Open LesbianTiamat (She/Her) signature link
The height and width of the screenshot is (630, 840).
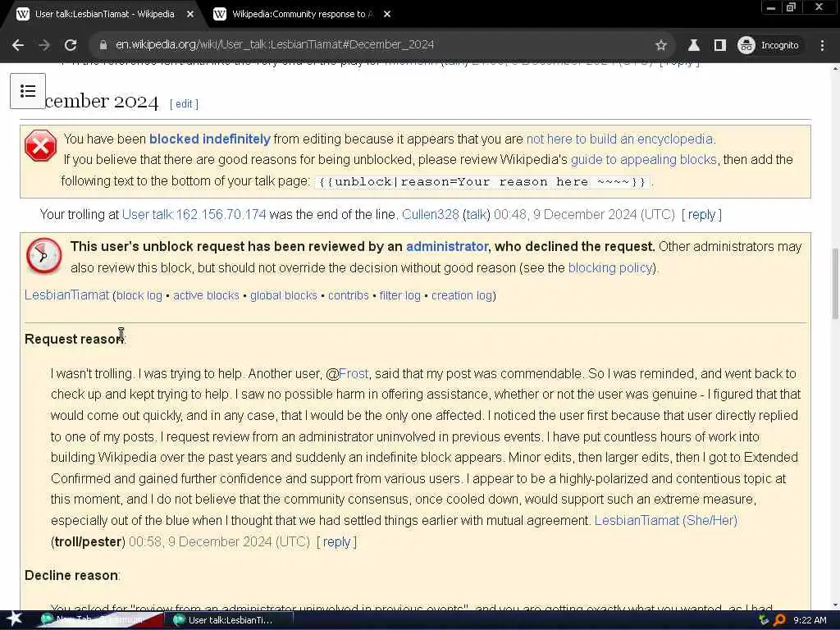coord(666,521)
